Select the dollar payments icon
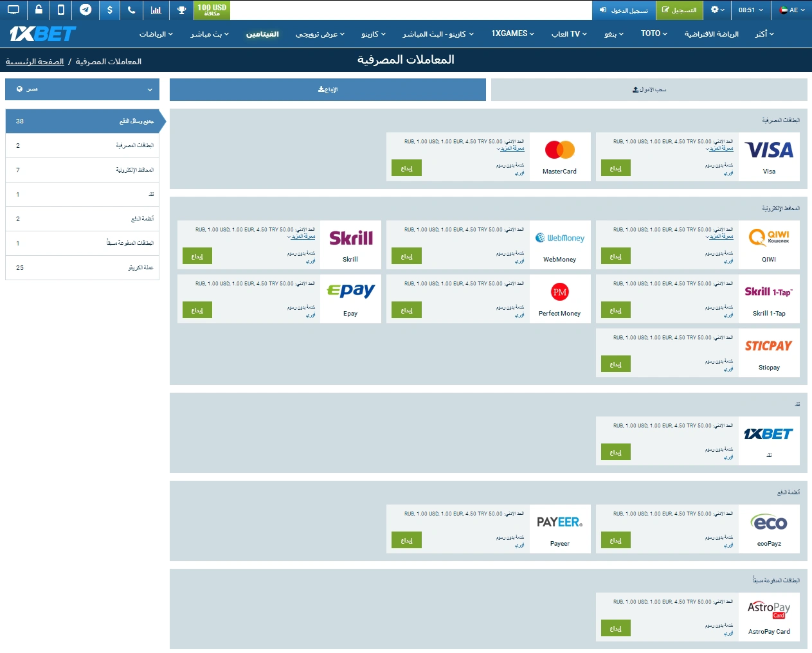 tap(109, 10)
